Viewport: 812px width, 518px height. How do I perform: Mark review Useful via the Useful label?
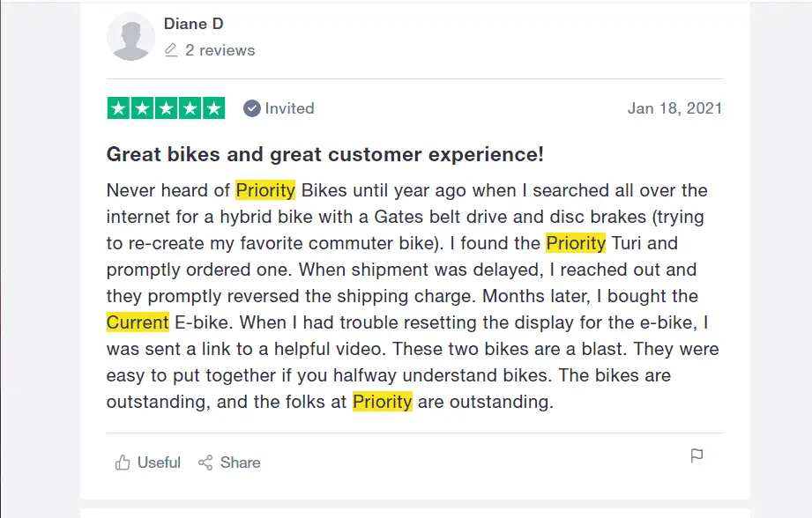[159, 462]
